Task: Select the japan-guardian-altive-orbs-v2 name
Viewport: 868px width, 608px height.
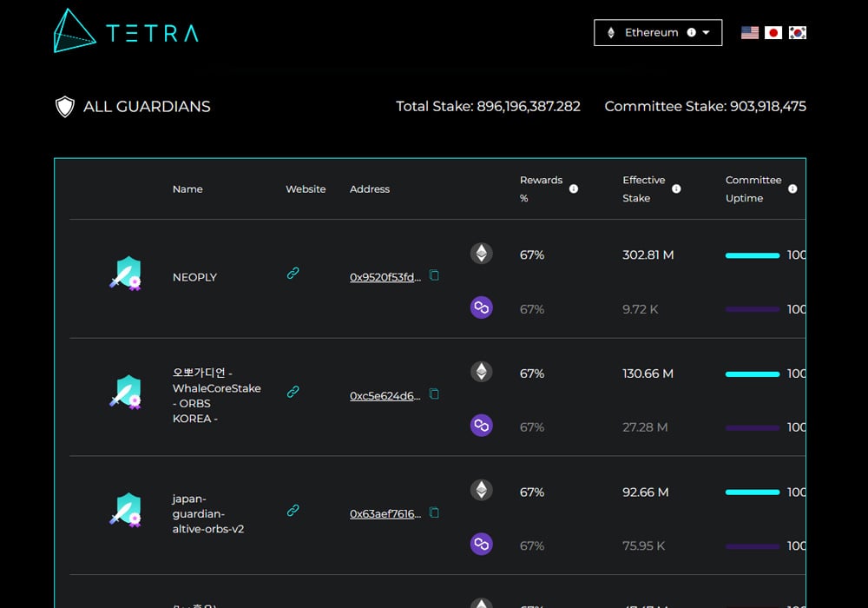Action: pos(208,514)
